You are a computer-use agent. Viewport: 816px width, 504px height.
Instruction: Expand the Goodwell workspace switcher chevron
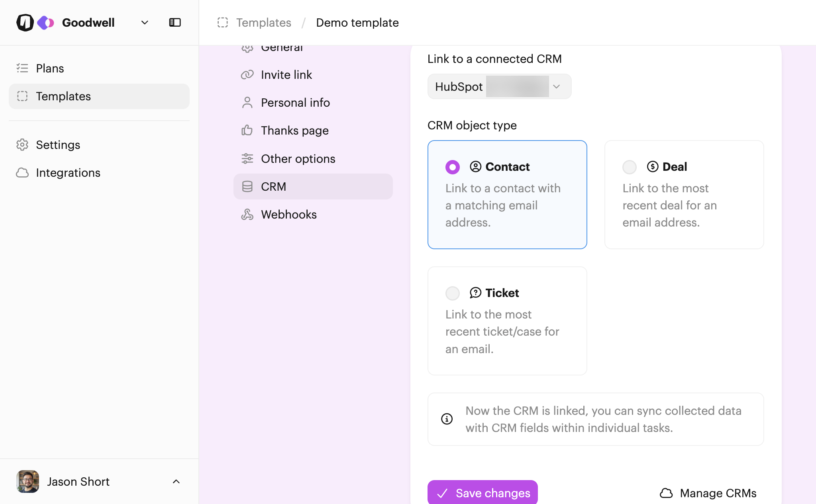(x=145, y=23)
